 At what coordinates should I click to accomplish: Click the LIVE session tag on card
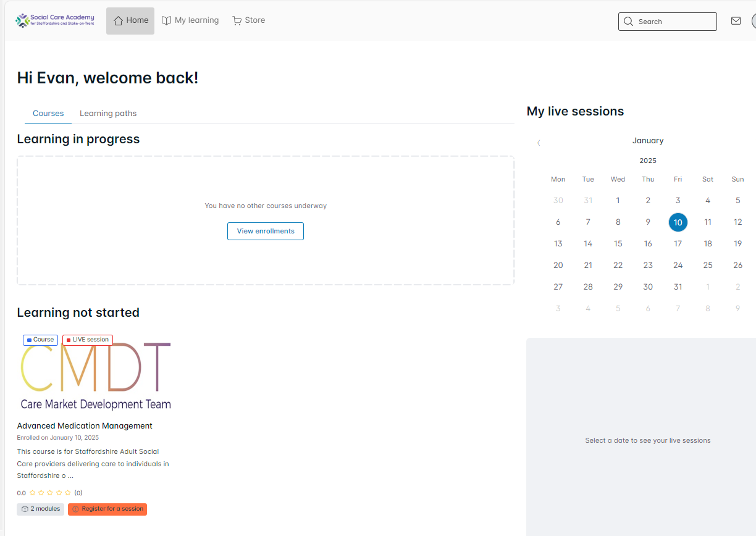click(x=88, y=340)
